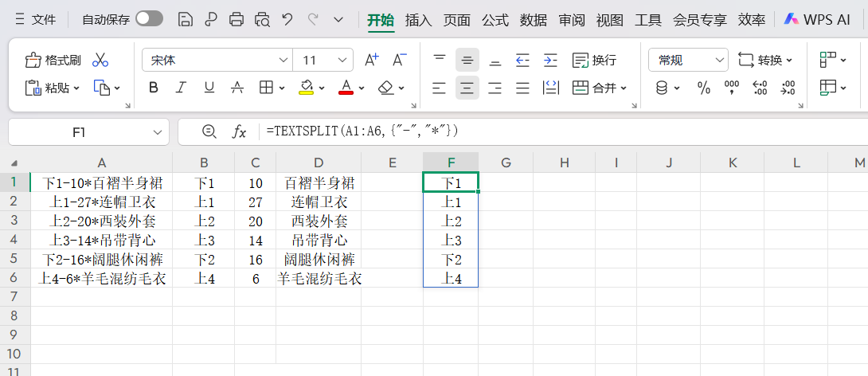Click the WPS AI button

817,20
